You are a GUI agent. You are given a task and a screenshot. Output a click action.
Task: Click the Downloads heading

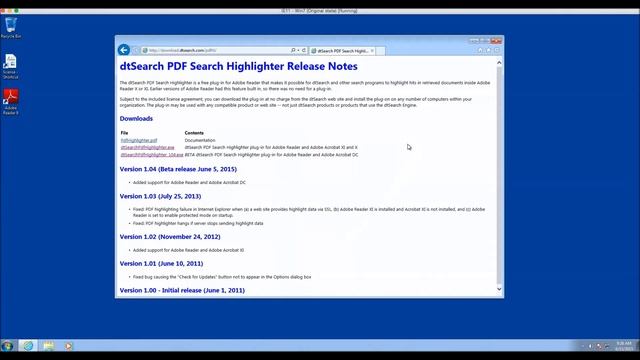tap(136, 118)
